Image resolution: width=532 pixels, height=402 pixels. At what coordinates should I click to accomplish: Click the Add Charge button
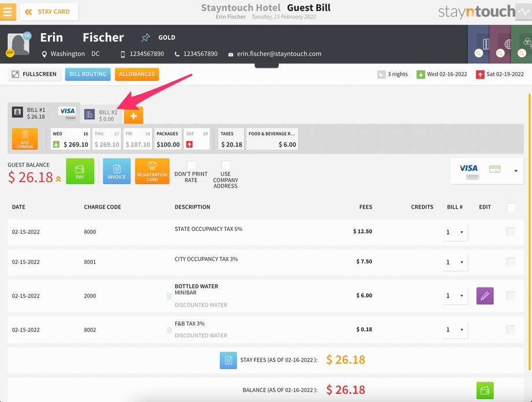point(25,139)
